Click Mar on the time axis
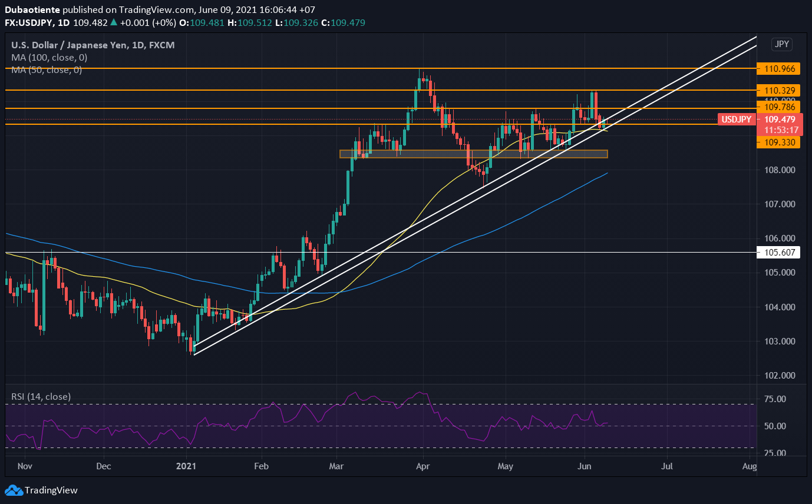The image size is (812, 504). tap(336, 466)
